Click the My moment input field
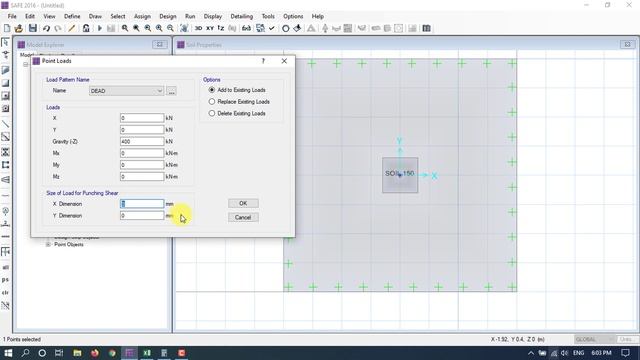The width and height of the screenshot is (640, 360). pos(142,165)
